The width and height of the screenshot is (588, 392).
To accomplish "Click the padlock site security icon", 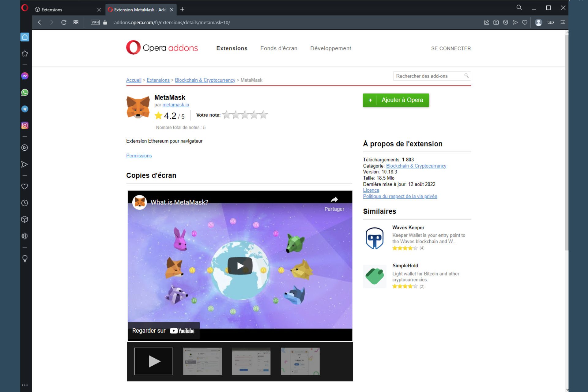I will [105, 22].
